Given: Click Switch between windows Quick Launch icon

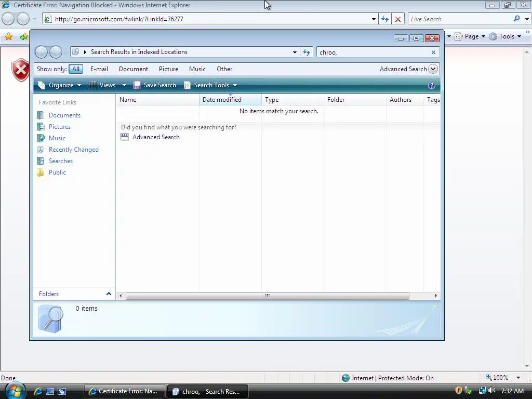Looking at the screenshot, I should (x=62, y=391).
